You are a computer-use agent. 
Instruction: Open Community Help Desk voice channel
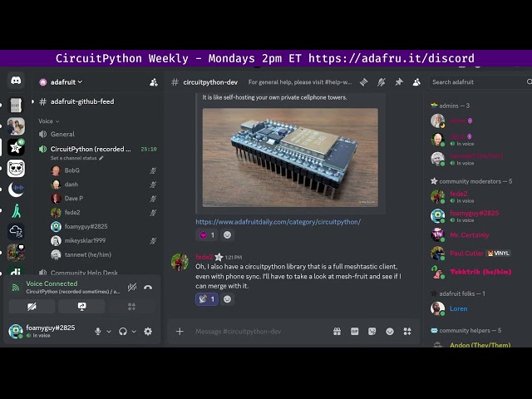(84, 273)
